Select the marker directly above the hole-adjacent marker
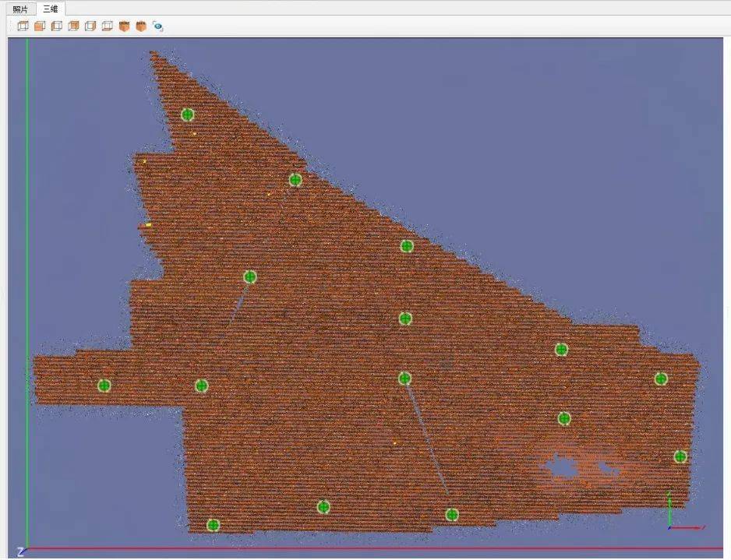This screenshot has height=560, width=731. click(561, 350)
